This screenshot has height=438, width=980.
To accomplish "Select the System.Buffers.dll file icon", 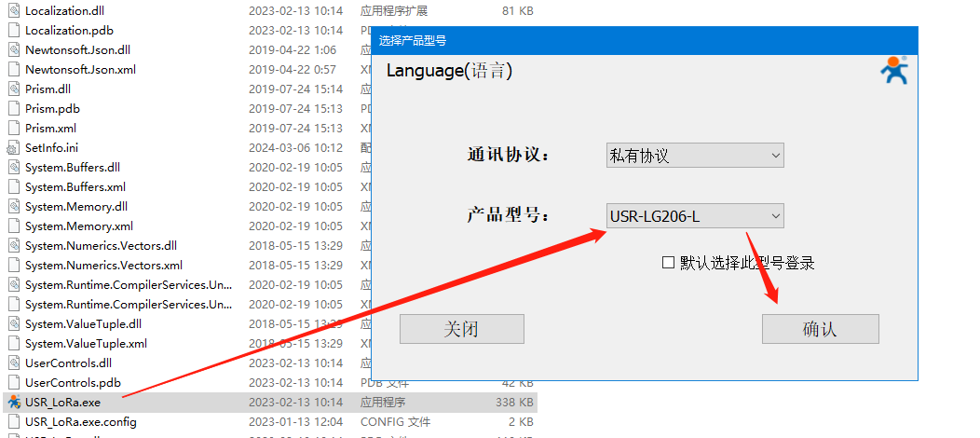I will tap(14, 167).
